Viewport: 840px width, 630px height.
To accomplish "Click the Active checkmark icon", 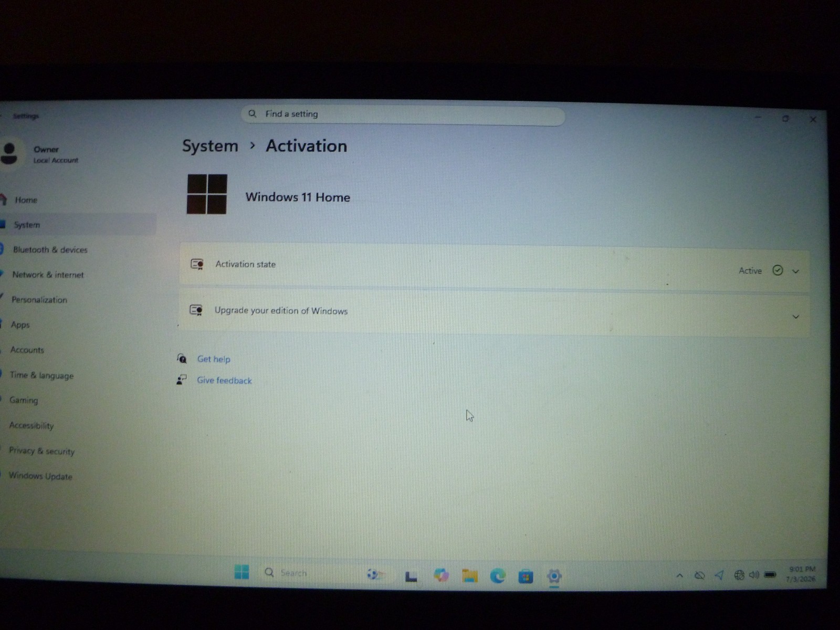I will click(x=778, y=270).
